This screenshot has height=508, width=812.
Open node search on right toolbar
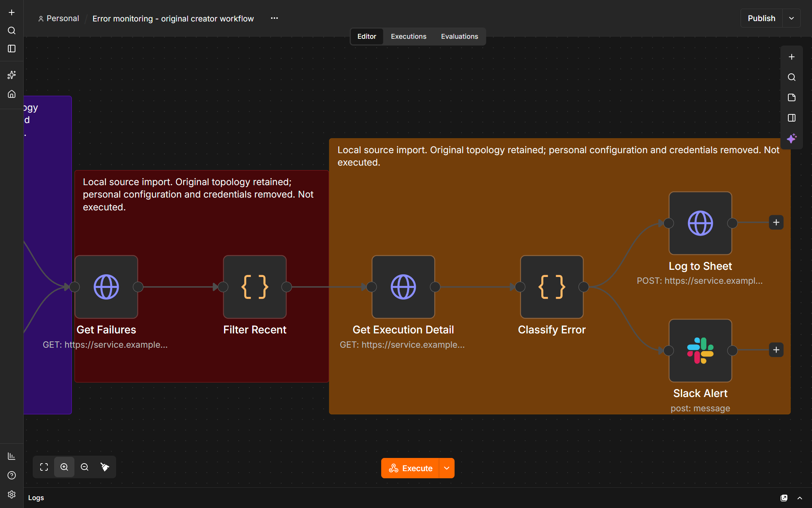pyautogui.click(x=792, y=77)
